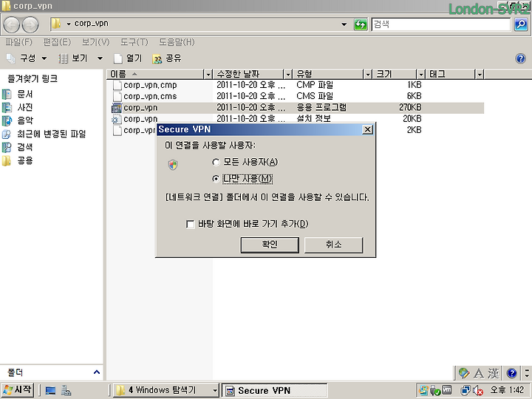
Task: Click the 270KB size cell
Action: (410, 108)
